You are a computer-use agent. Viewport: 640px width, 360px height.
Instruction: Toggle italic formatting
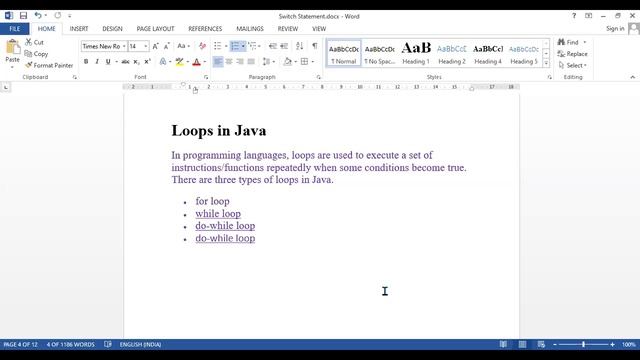click(x=97, y=62)
